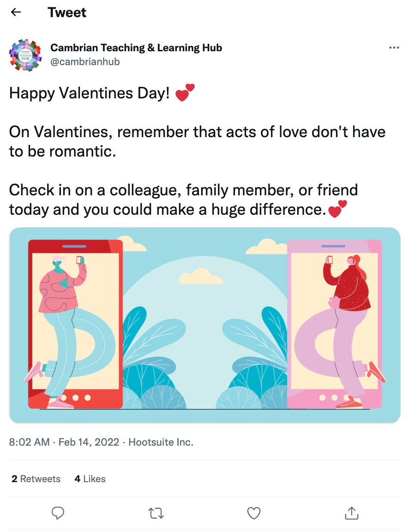Click the hearts emoji after Happy Valentines Day
409x532 pixels.
[185, 93]
